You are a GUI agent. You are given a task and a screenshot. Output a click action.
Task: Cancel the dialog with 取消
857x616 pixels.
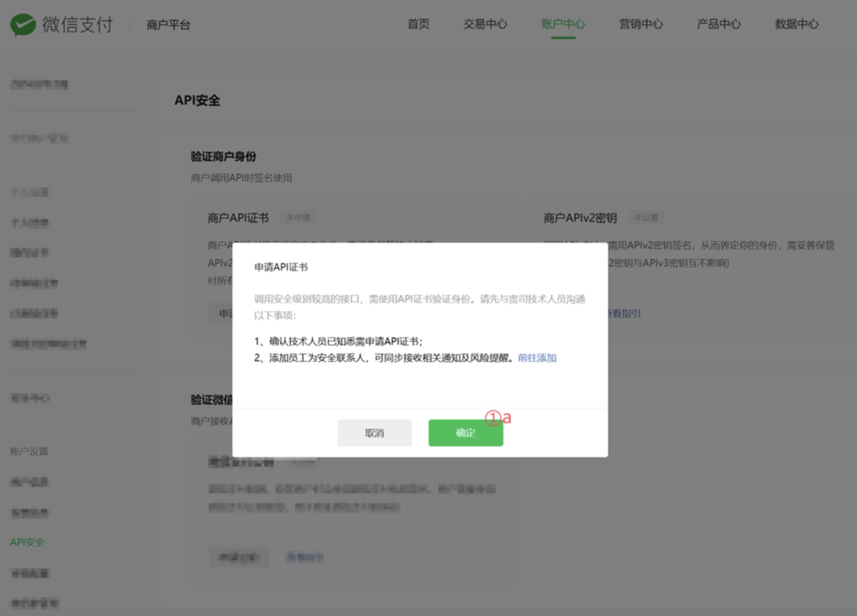[375, 433]
